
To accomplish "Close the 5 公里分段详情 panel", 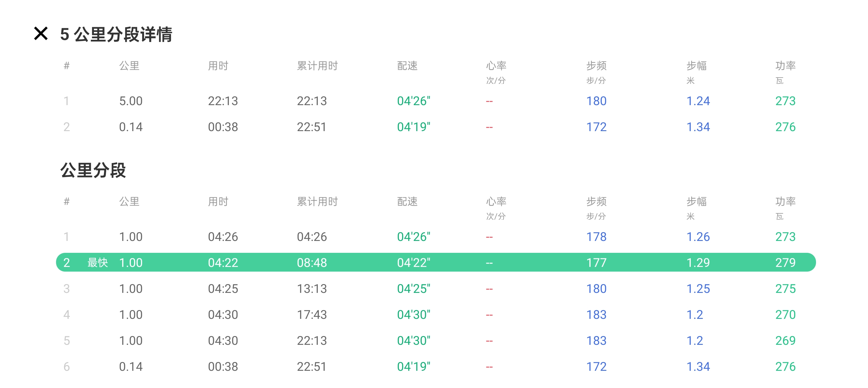I will coord(41,34).
